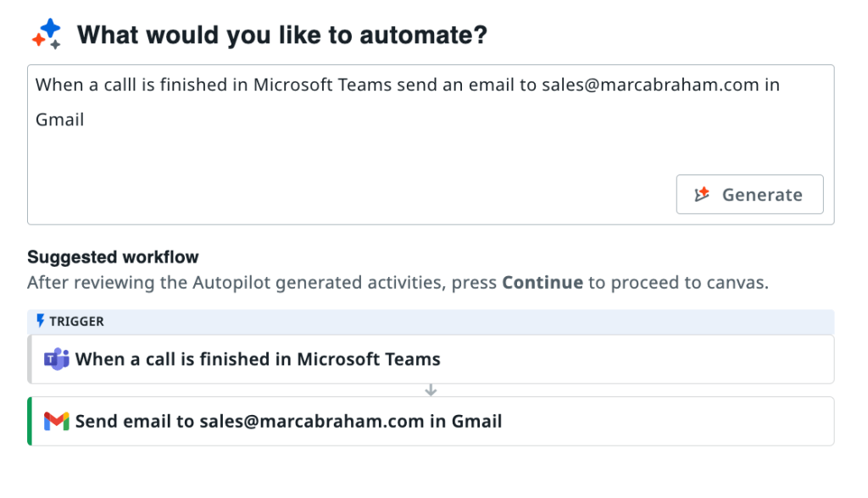Click "Gmail" on the prompt's second line

(x=59, y=119)
